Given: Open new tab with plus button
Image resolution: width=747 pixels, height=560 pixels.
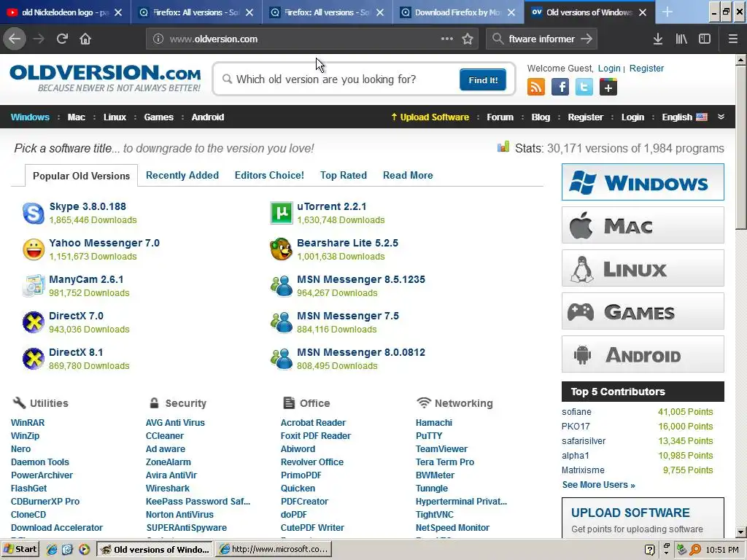Looking at the screenshot, I should [x=667, y=12].
